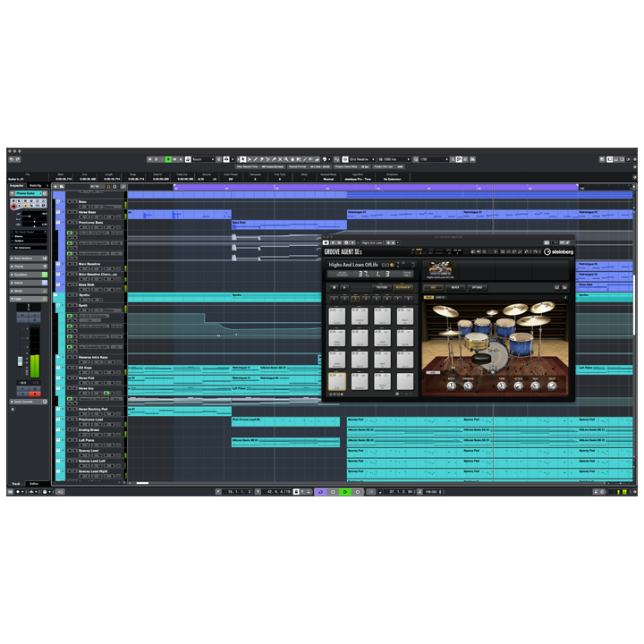Image resolution: width=644 pixels, height=644 pixels.
Task: Click the Steinberg logo in the plugin
Action: click(x=559, y=252)
